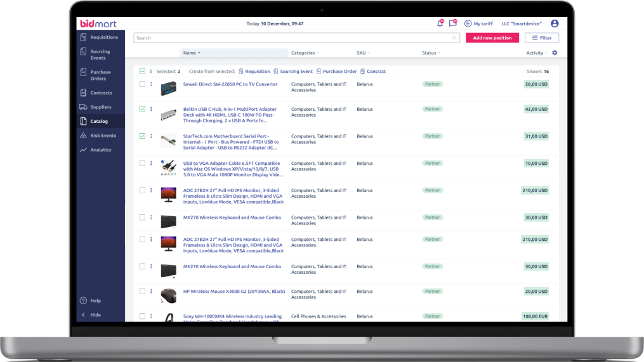Viewport: 644px width, 362px height.
Task: Click the Hide sidebar arrow icon
Action: 83,315
